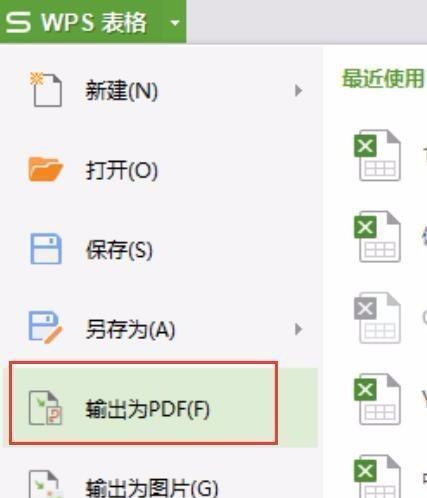Open the recent file below the greyed one
Image resolution: width=427 pixels, height=498 pixels.
coord(377,399)
